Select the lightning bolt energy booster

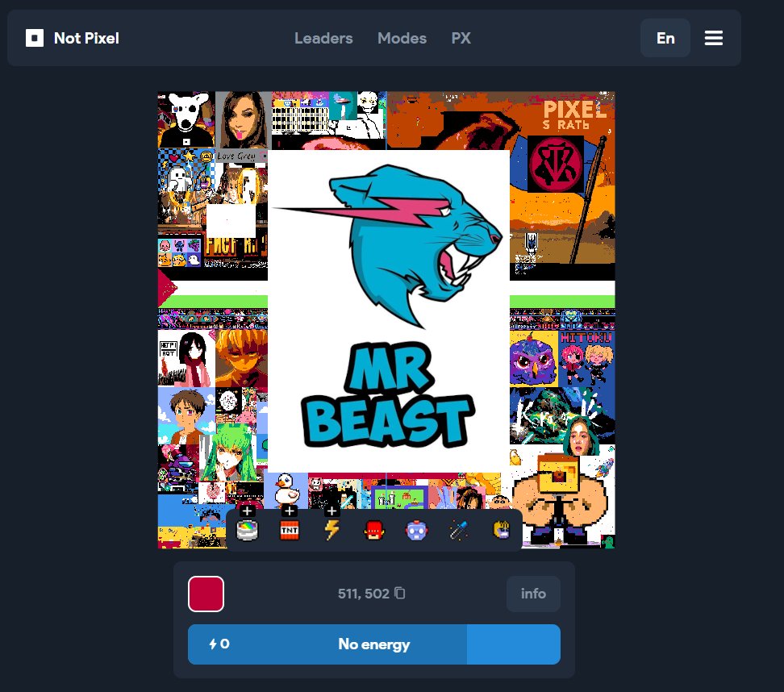pyautogui.click(x=332, y=531)
